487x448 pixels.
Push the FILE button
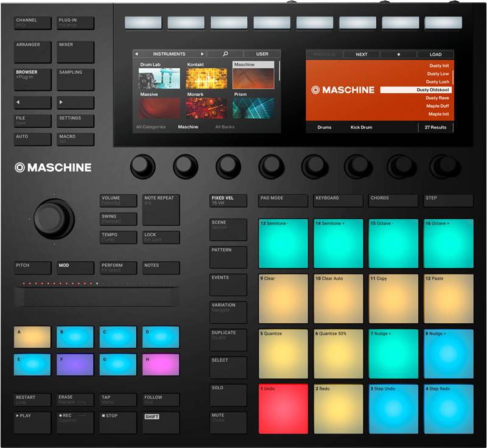pos(33,121)
